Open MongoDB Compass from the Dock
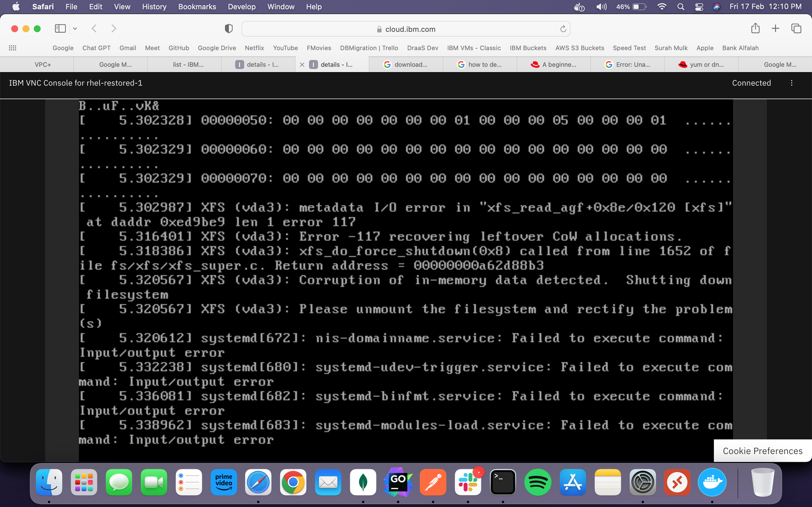The width and height of the screenshot is (812, 507). click(x=363, y=482)
